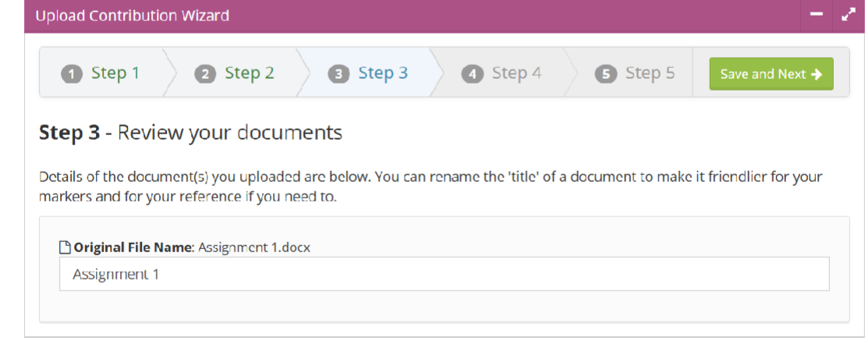The image size is (868, 338).
Task: Click the Save and Next button
Action: [x=771, y=73]
